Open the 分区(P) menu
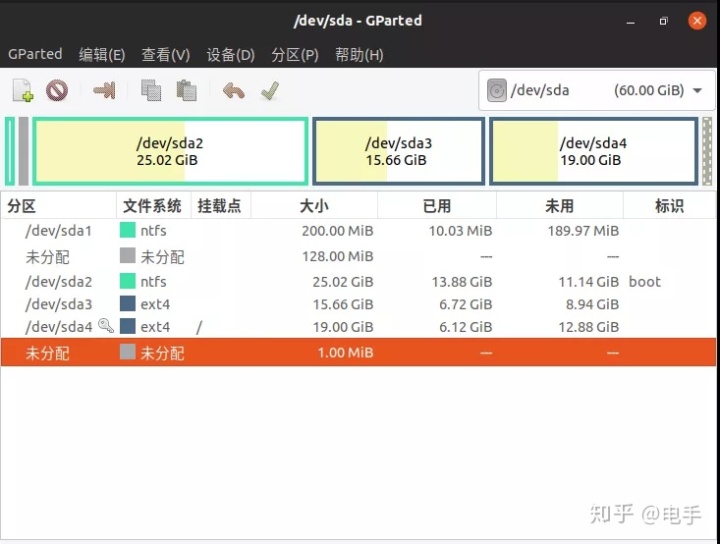This screenshot has width=720, height=544. point(295,55)
